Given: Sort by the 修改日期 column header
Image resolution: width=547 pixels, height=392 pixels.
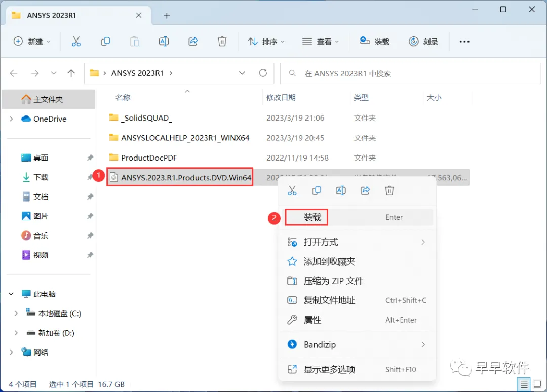Looking at the screenshot, I should click(x=281, y=98).
